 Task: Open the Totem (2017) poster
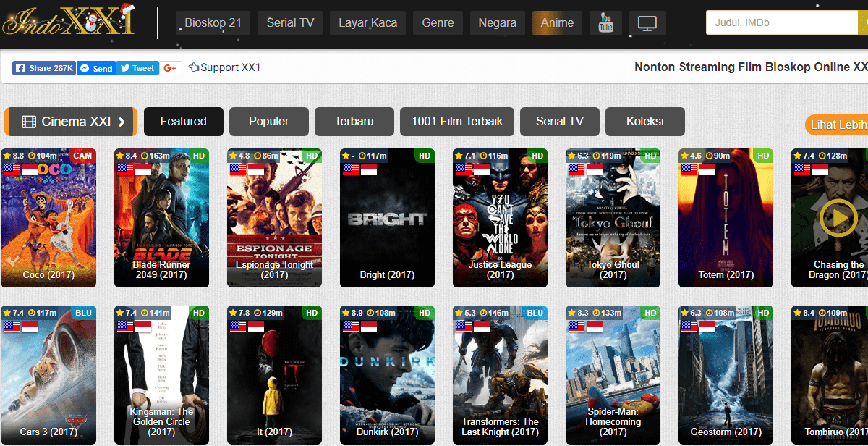(x=726, y=218)
